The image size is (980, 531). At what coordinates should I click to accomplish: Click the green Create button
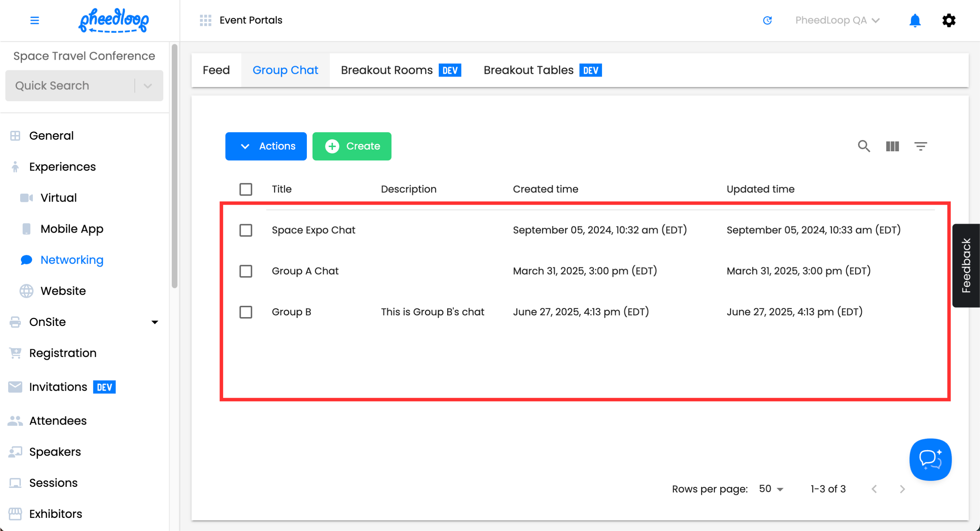(351, 146)
